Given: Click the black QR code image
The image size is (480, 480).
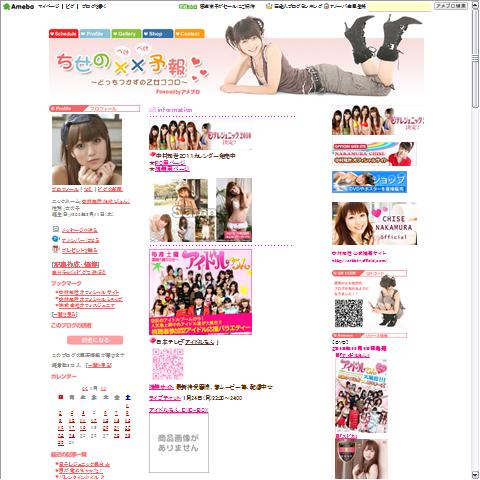Looking at the screenshot, I should [x=349, y=313].
